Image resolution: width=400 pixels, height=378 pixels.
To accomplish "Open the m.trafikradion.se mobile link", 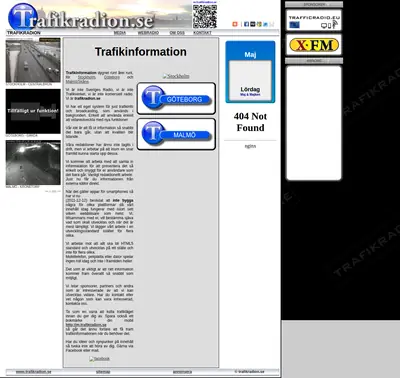I will (86, 325).
